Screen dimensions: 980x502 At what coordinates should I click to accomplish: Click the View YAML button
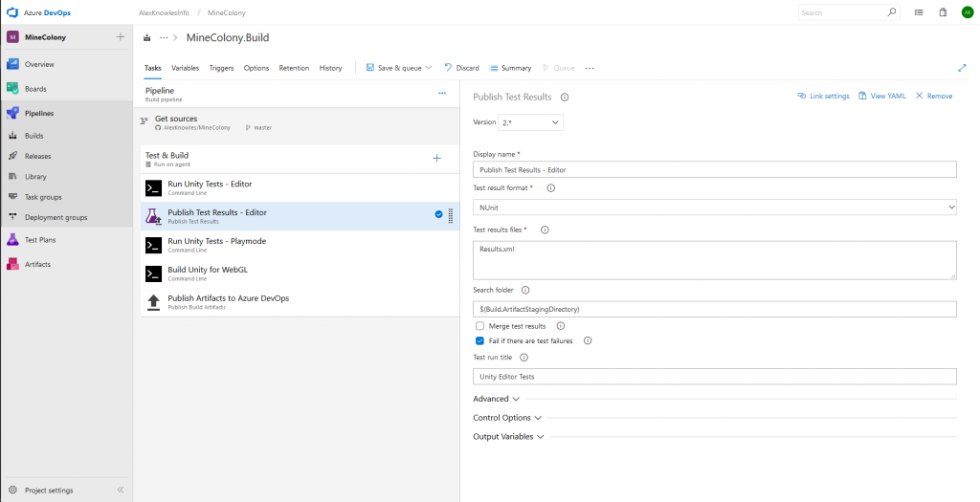881,96
